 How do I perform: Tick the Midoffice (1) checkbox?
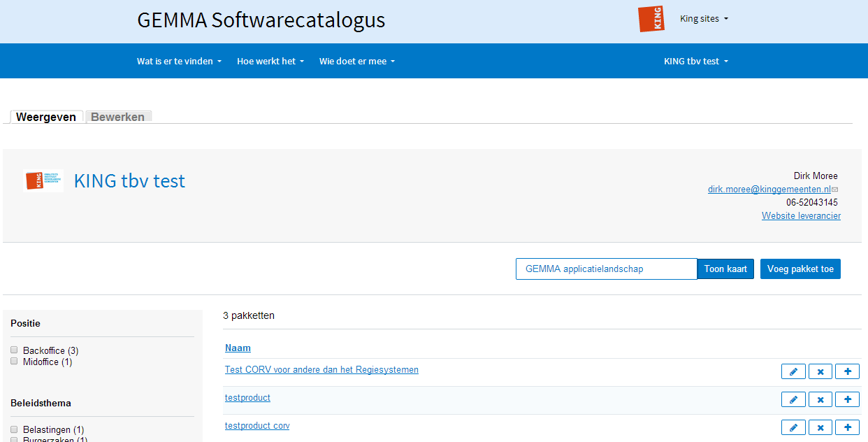click(14, 361)
